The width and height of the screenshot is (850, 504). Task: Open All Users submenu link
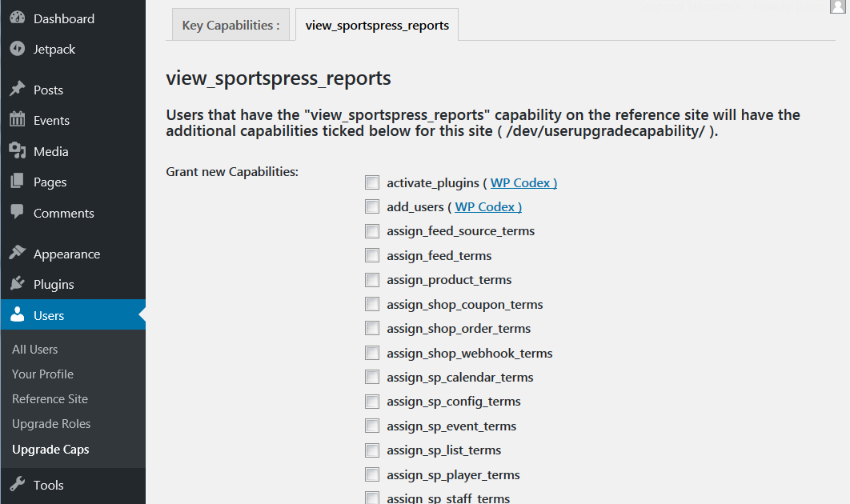34,350
